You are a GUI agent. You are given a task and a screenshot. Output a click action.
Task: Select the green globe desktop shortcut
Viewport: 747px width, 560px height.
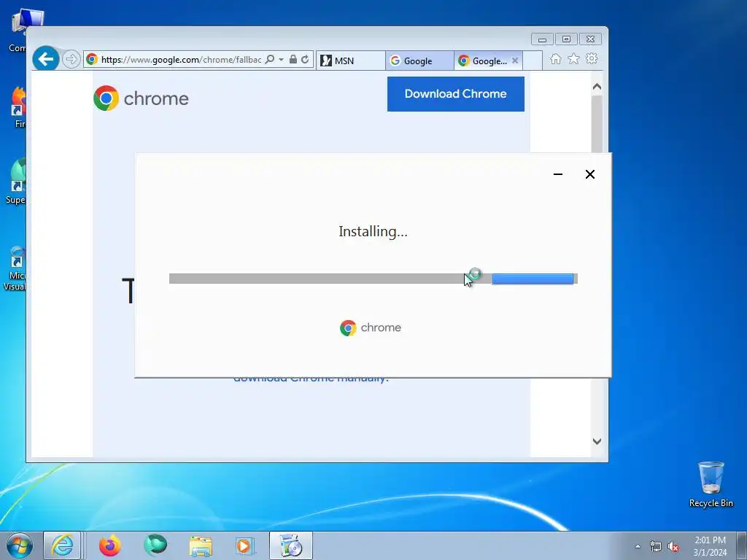(x=18, y=182)
